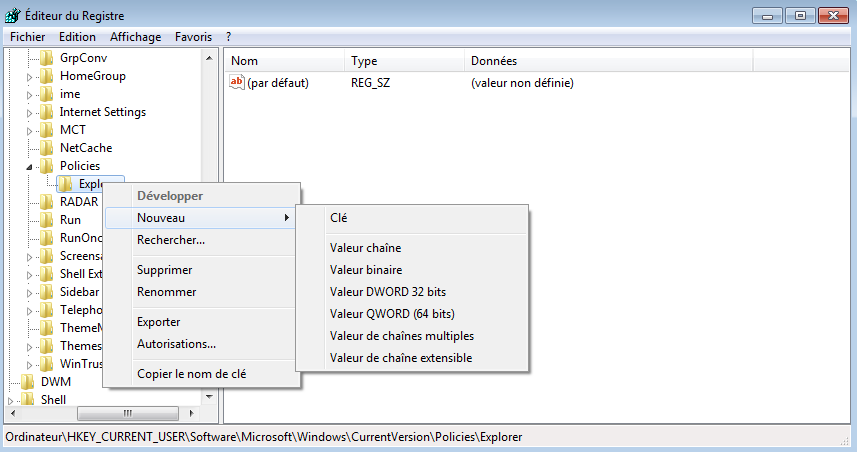Click the Screensavers folder icon
Viewport: 857px width, 452px height.
click(x=47, y=256)
